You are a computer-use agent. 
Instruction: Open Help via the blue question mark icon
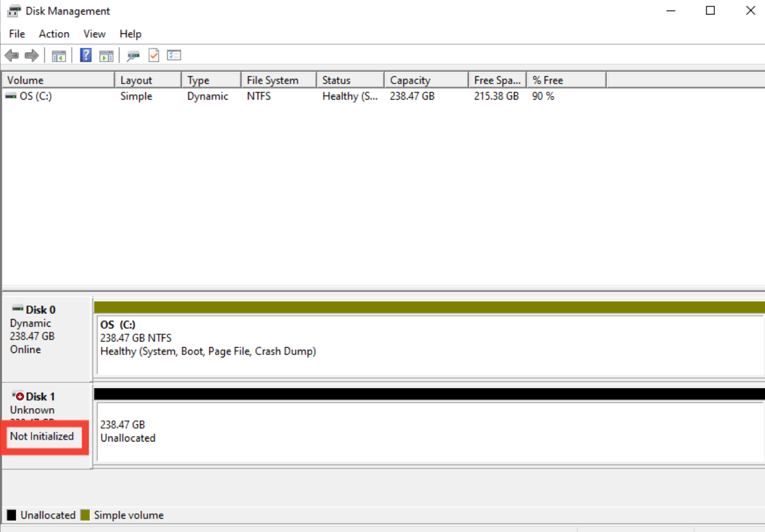tap(85, 56)
